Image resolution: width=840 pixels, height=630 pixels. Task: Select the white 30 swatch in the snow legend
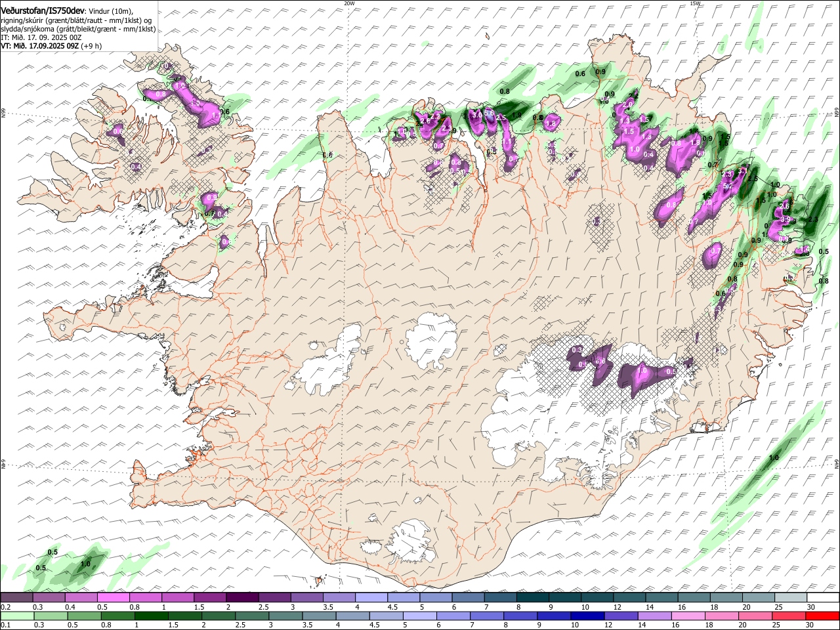824,598
